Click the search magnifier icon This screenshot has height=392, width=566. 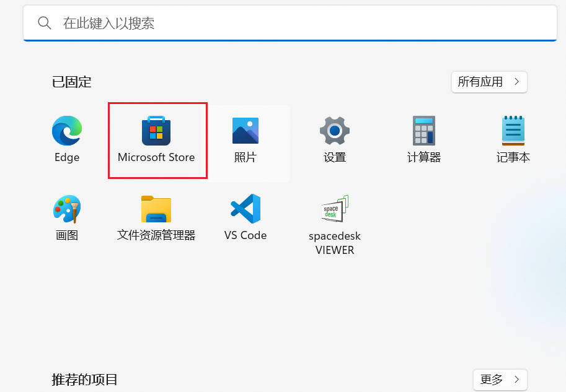pyautogui.click(x=45, y=23)
